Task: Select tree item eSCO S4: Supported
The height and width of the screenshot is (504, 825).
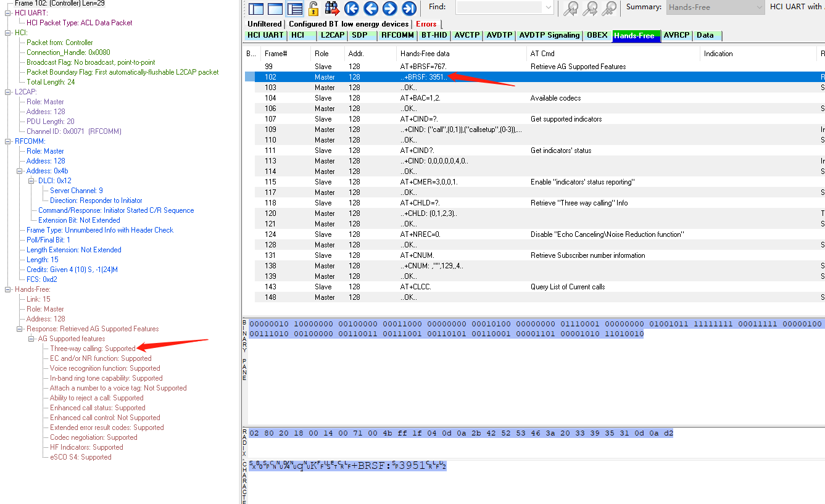Action: [81, 457]
